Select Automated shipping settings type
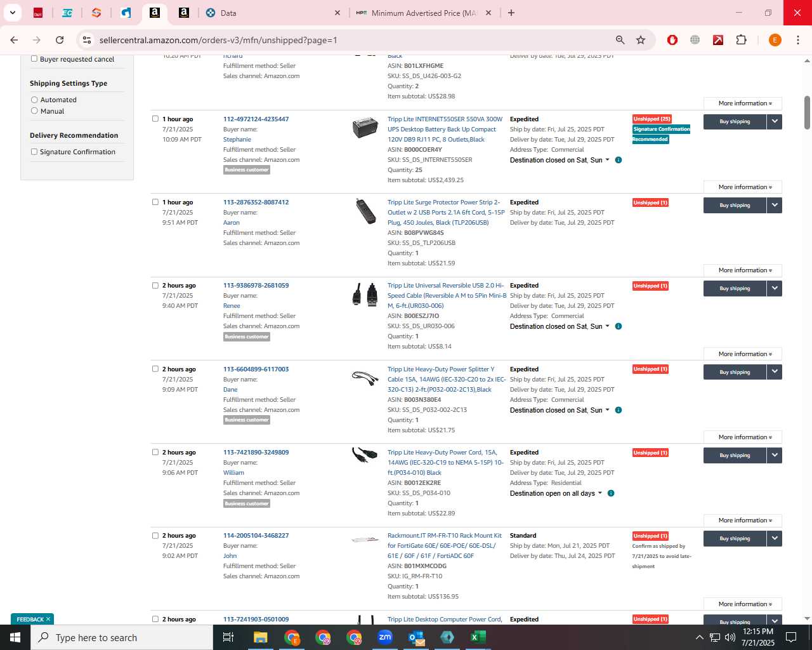The image size is (812, 650). click(34, 100)
